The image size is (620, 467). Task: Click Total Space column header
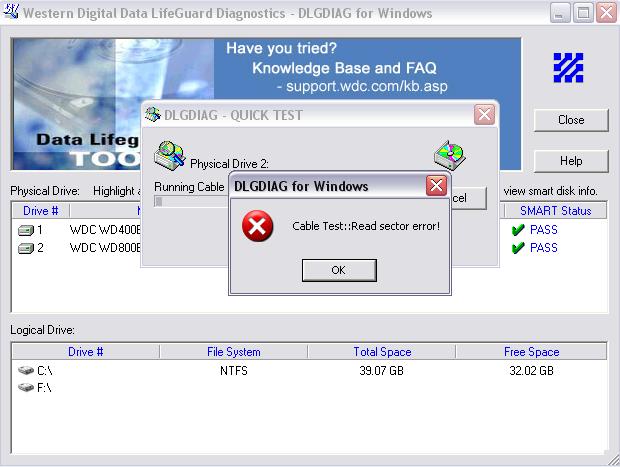[x=382, y=352]
